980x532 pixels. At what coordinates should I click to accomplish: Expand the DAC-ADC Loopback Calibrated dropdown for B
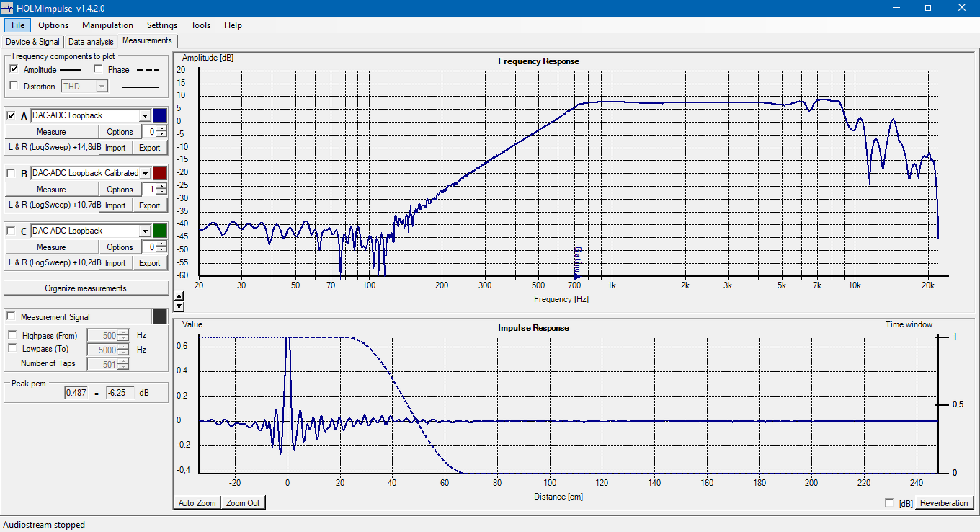coord(145,173)
